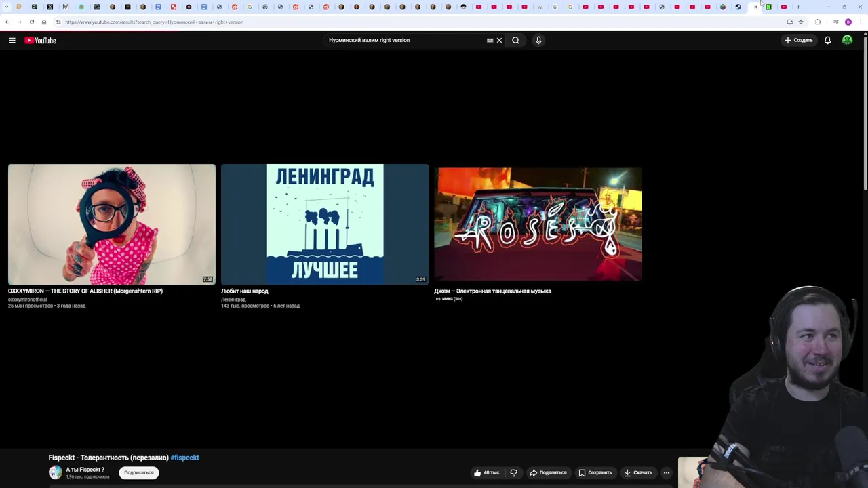Like the video (40 тыс.)
This screenshot has width=868, height=488.
tap(487, 472)
